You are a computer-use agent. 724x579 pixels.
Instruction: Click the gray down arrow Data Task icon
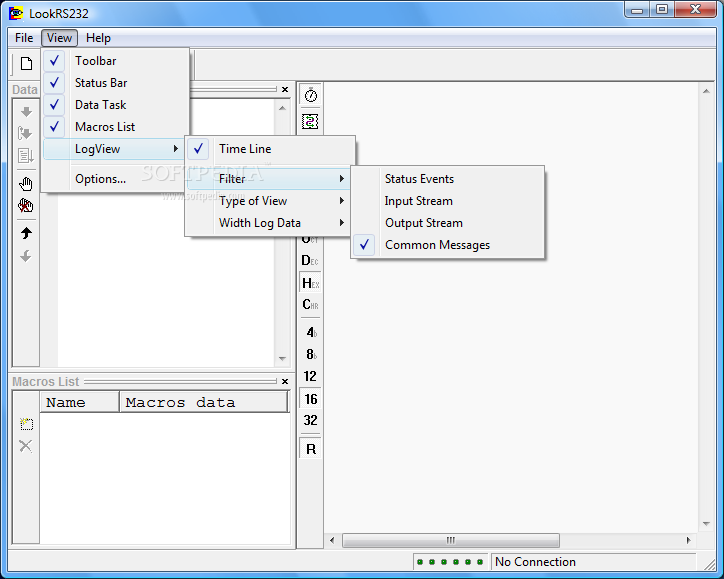[x=26, y=111]
